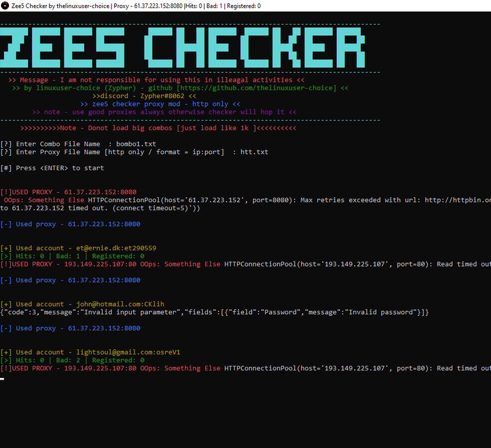Click the 'Invalid input parameter' JSON response
491x448 pixels.
tap(215, 312)
